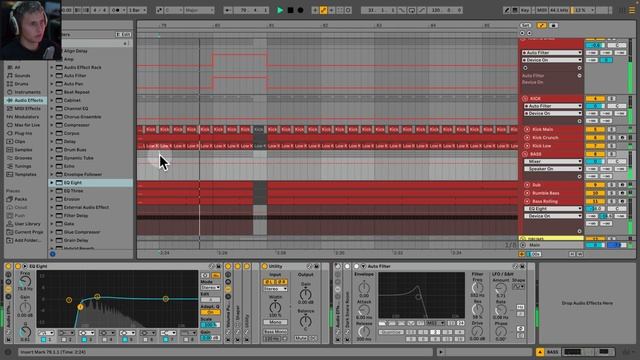The width and height of the screenshot is (640, 360).
Task: Click the yellow Automation Arm button
Action: click(x=323, y=10)
